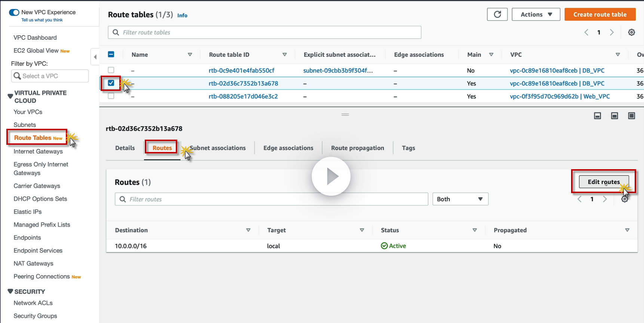Open the Tags tab
This screenshot has width=644, height=323.
point(408,148)
